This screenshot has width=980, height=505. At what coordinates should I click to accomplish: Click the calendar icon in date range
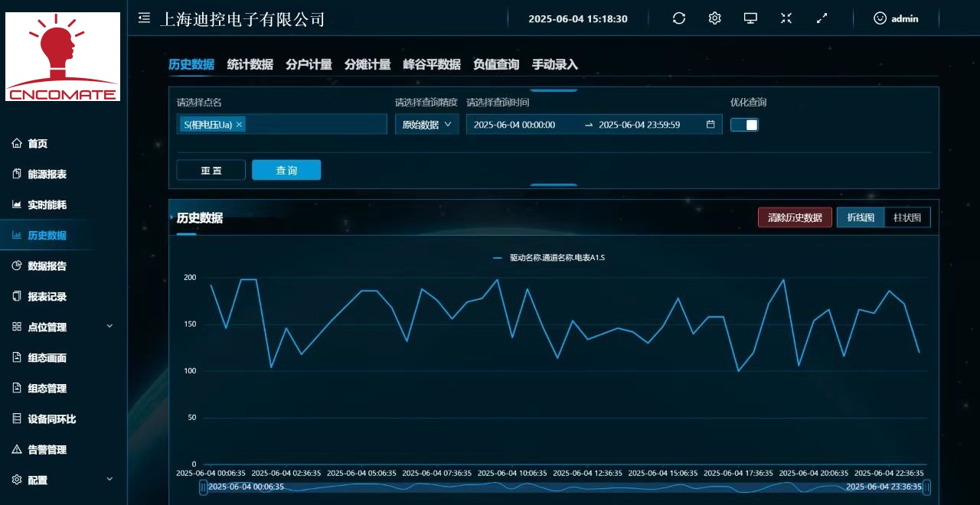[710, 124]
